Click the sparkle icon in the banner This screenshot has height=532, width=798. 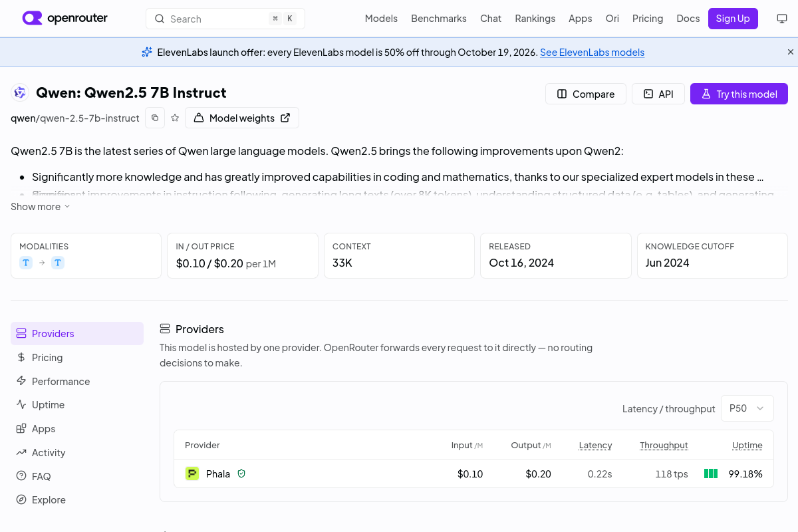click(x=147, y=52)
